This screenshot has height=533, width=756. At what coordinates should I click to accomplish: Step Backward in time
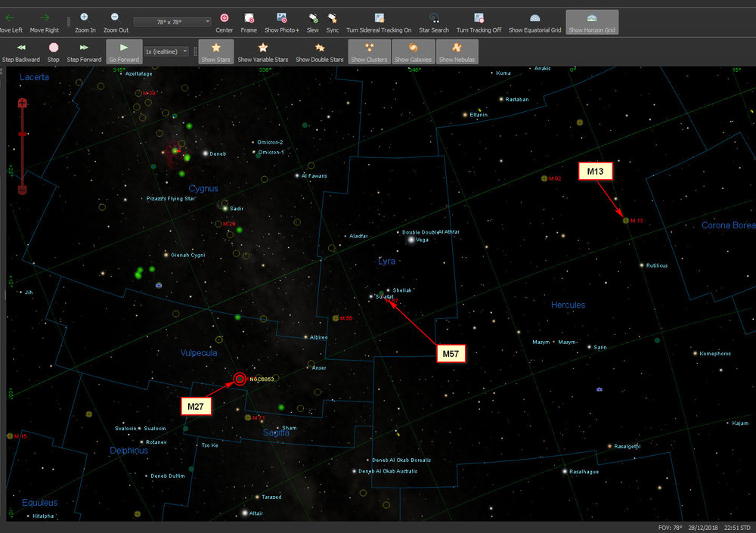(x=20, y=52)
